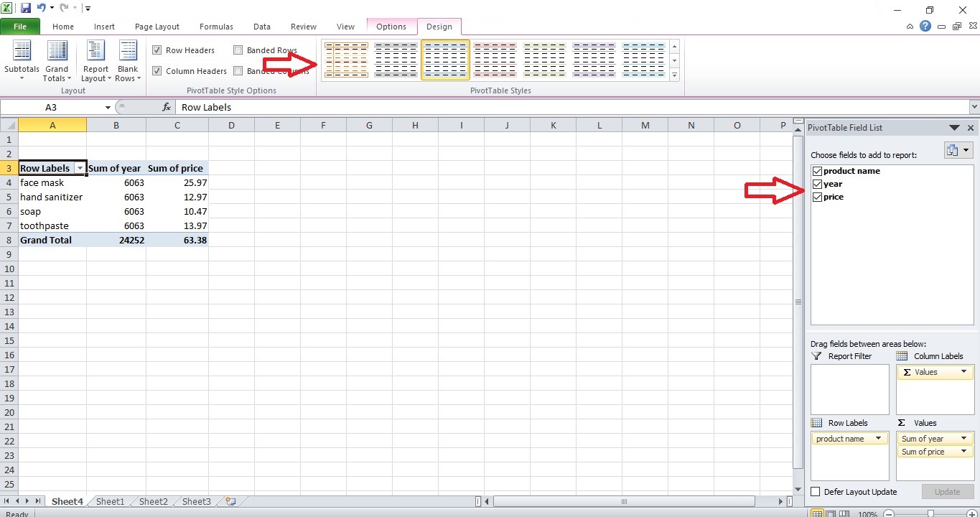Screen dimensions: 980x517
Task: Uncheck the Row Headers option
Action: click(157, 50)
